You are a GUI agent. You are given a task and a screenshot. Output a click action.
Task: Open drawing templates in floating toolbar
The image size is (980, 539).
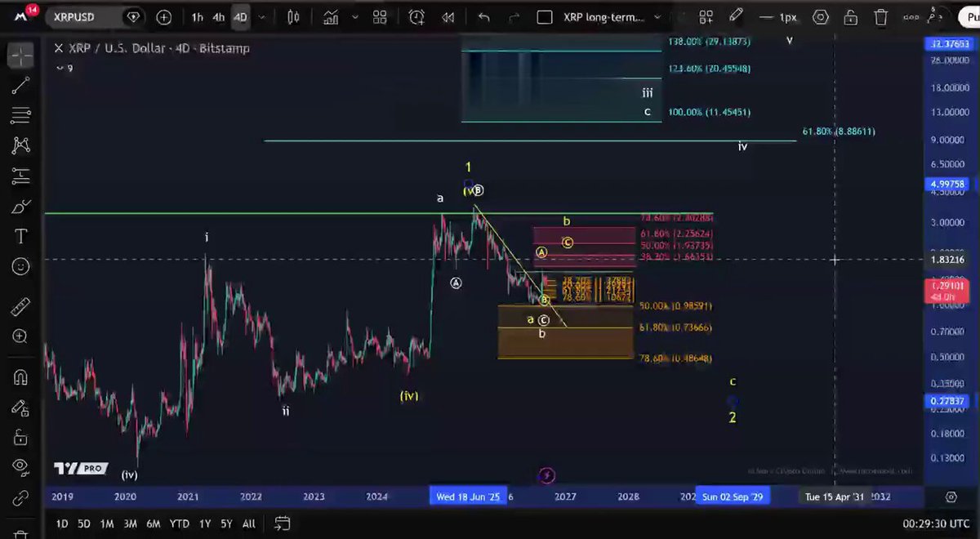pyautogui.click(x=706, y=17)
